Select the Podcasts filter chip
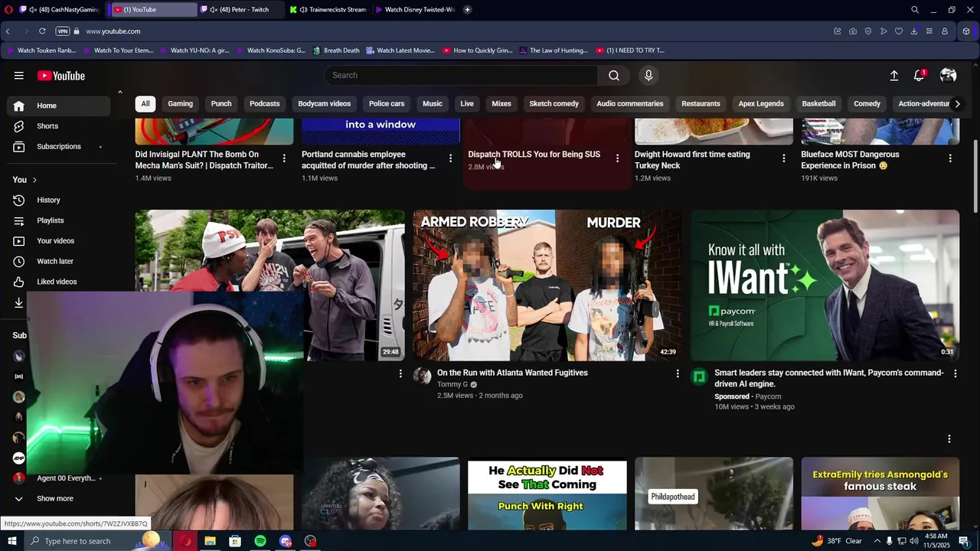This screenshot has height=551, width=980. coord(265,103)
